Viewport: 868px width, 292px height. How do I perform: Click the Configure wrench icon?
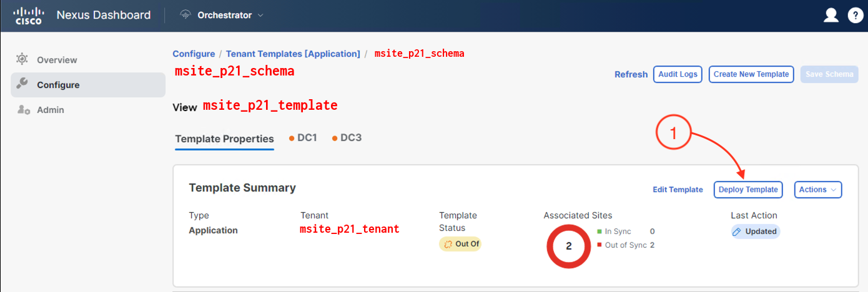(22, 84)
